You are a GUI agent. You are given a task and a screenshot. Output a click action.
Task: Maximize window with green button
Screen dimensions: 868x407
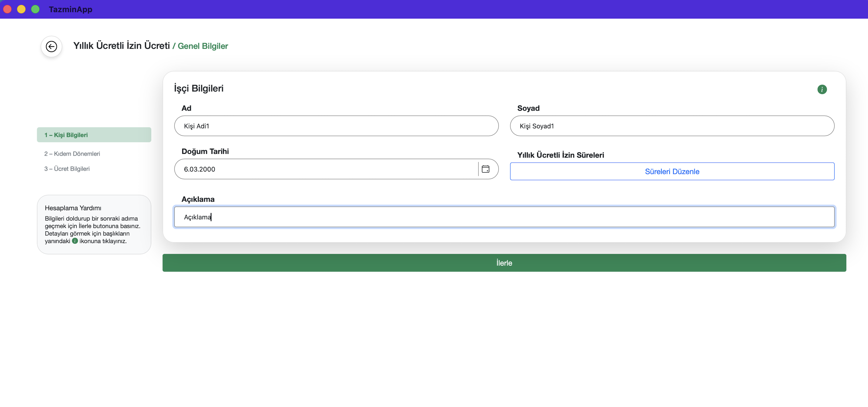35,9
